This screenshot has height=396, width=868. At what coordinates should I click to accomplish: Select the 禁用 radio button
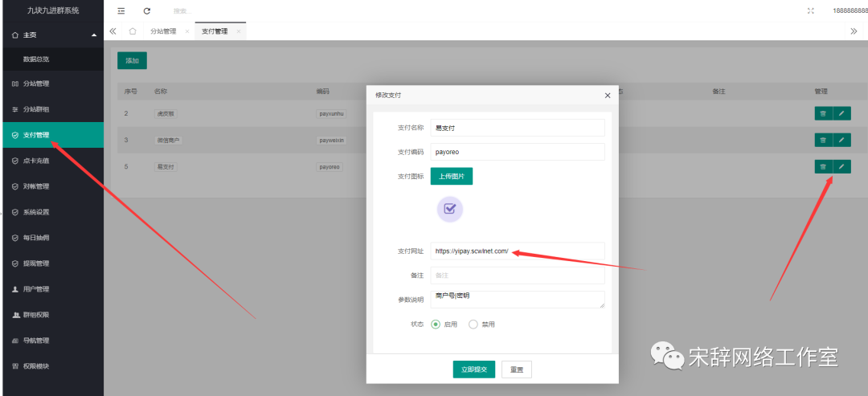pos(473,325)
